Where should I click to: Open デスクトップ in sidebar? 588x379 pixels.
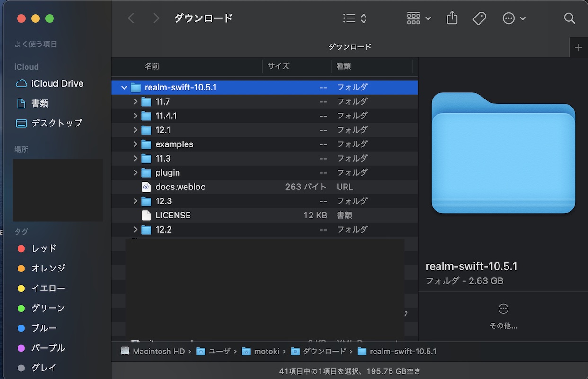pos(57,123)
